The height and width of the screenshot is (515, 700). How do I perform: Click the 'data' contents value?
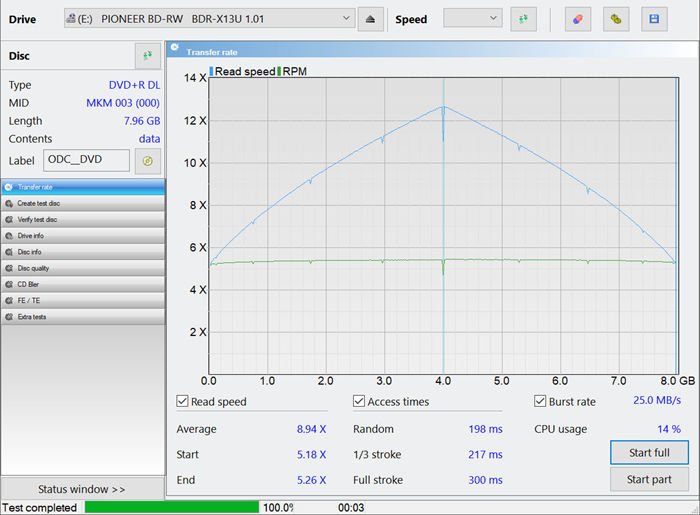pyautogui.click(x=150, y=139)
